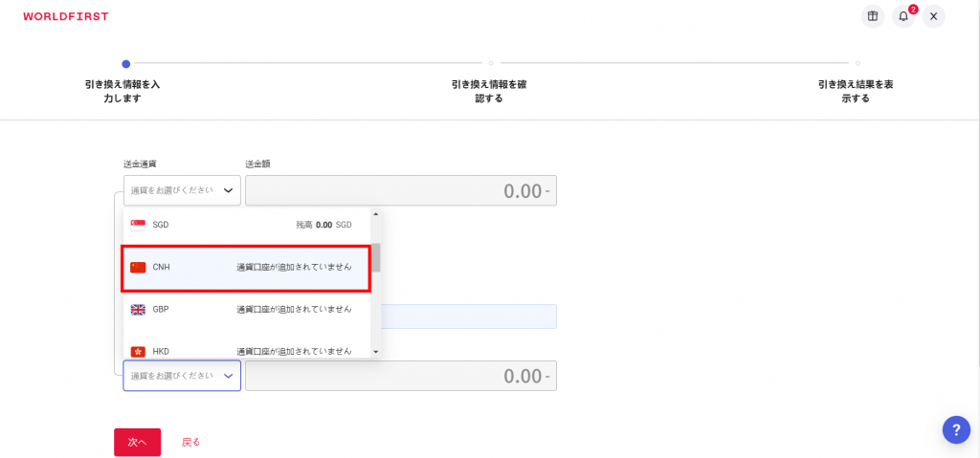Click the 送金額 amount input field
The image size is (980, 458).
coord(401,190)
